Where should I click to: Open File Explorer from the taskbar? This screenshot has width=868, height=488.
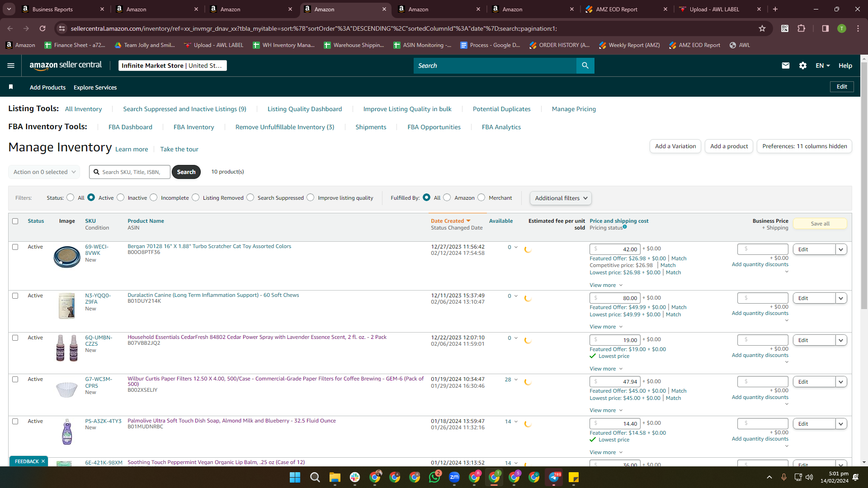335,477
